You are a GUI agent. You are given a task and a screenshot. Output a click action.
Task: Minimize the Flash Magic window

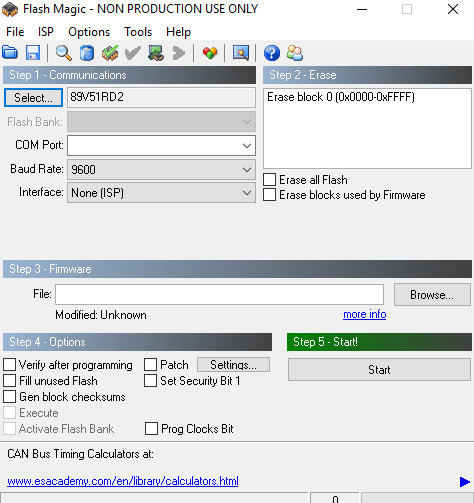362,9
